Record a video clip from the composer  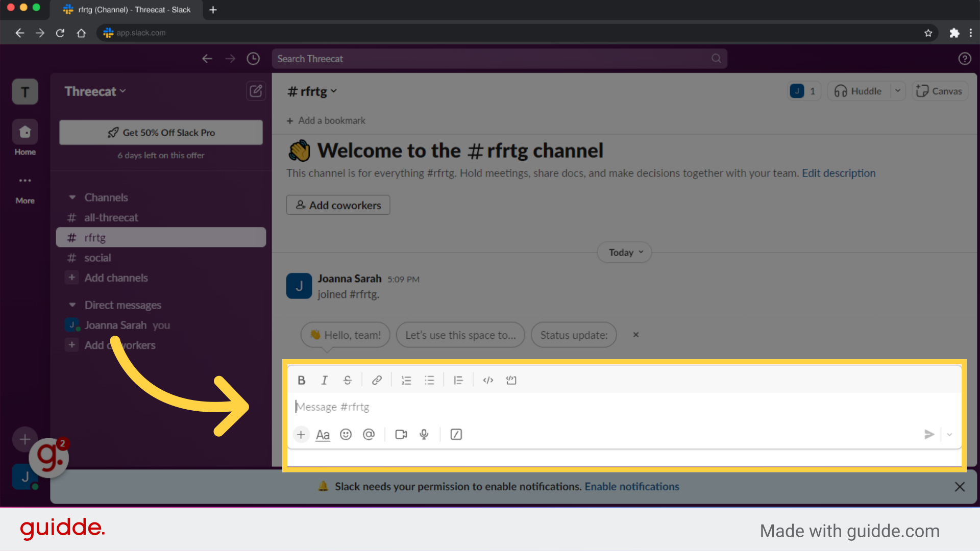(x=401, y=434)
